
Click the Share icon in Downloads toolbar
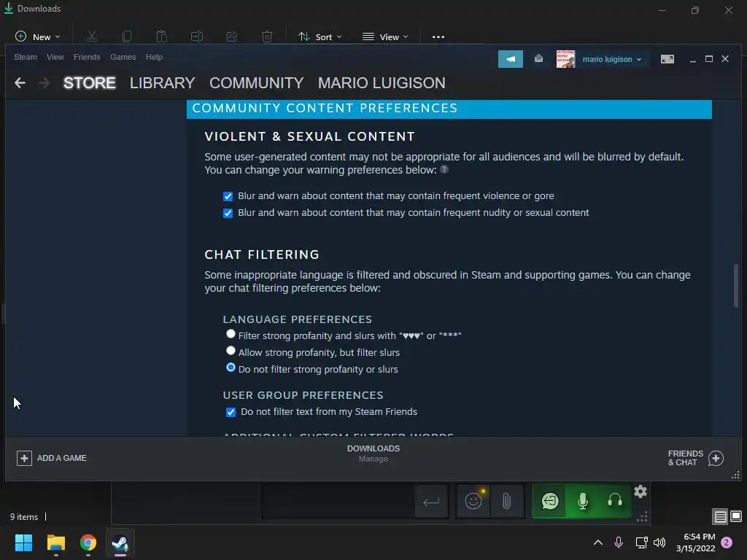click(x=232, y=36)
